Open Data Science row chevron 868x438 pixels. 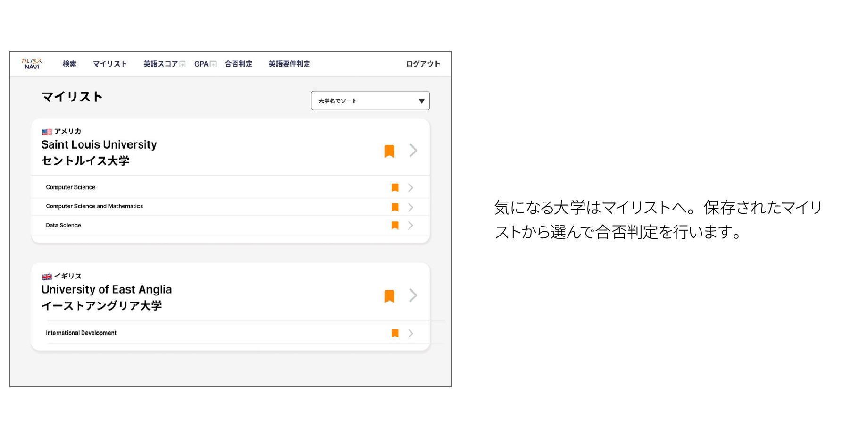coord(410,226)
